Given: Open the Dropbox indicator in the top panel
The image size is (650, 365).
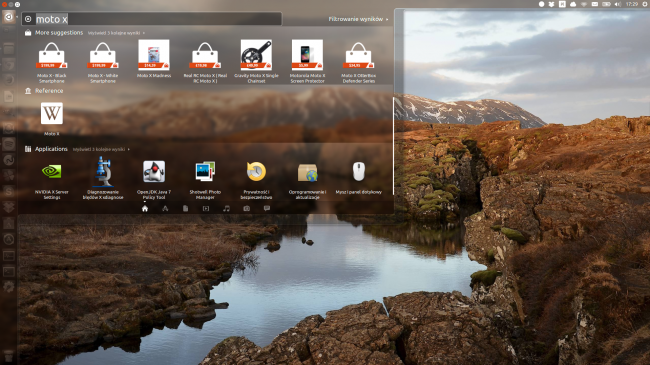Looking at the screenshot, I should point(551,4).
